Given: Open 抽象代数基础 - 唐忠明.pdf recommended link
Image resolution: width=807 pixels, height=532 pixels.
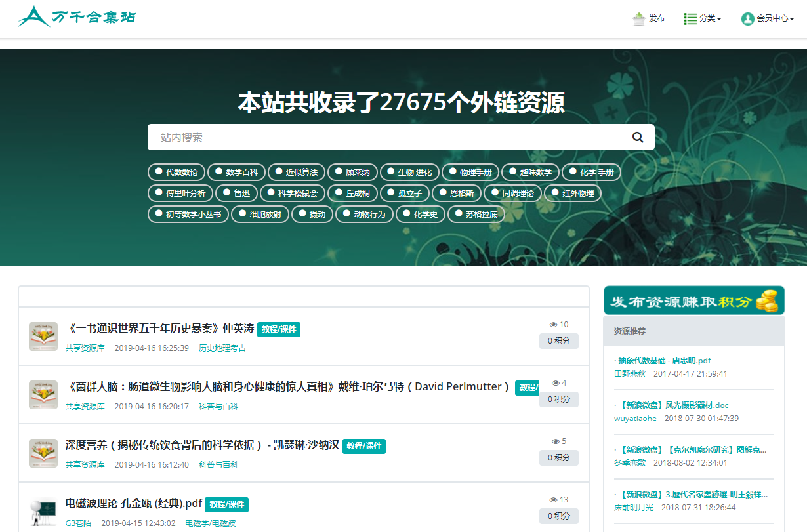Looking at the screenshot, I should 664,360.
